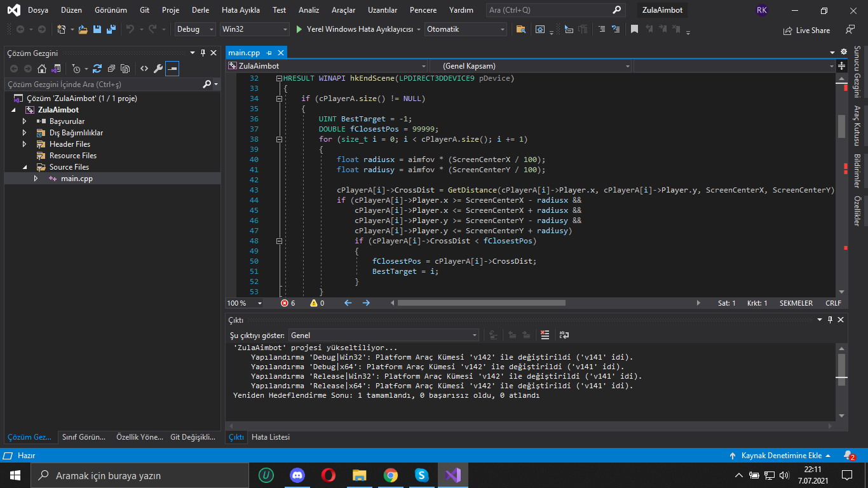Click the yellow warning count indicator
The height and width of the screenshot is (488, 868).
(x=317, y=303)
